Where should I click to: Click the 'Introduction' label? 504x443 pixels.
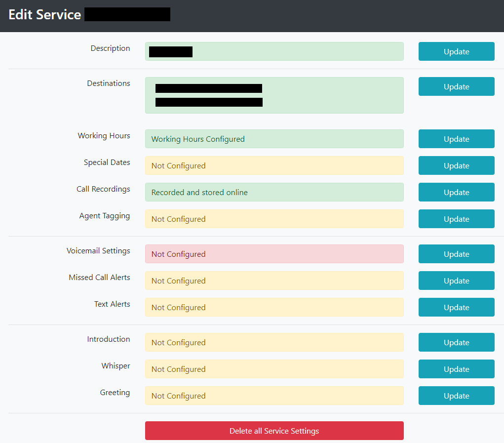coord(109,339)
